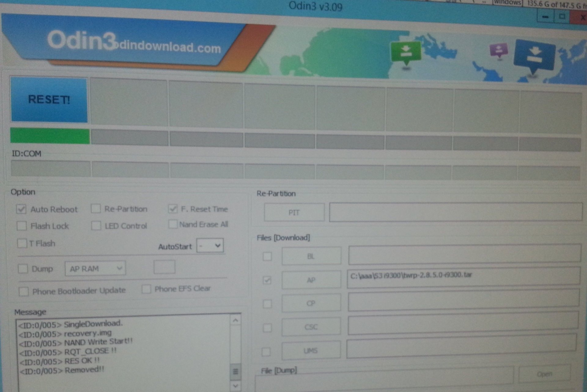Click the Open button for File Dump
Screen dimensions: 587x392
pos(545,374)
